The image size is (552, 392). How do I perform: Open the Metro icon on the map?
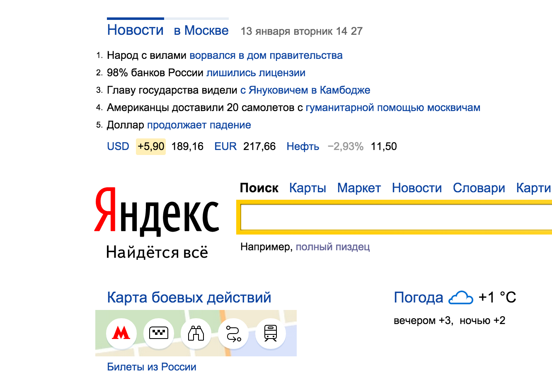pos(121,333)
